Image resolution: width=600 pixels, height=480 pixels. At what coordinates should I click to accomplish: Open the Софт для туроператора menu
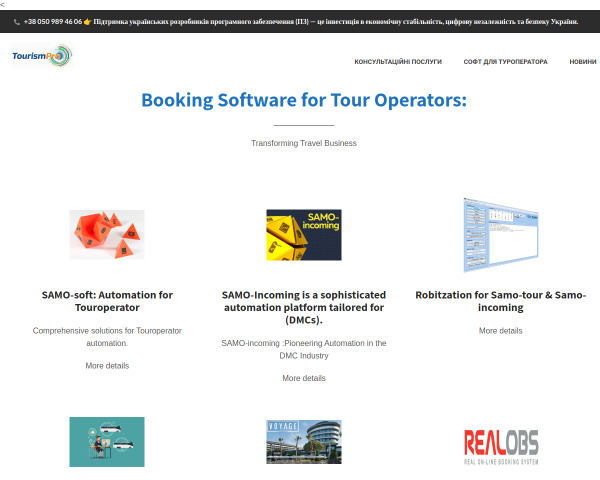click(505, 62)
